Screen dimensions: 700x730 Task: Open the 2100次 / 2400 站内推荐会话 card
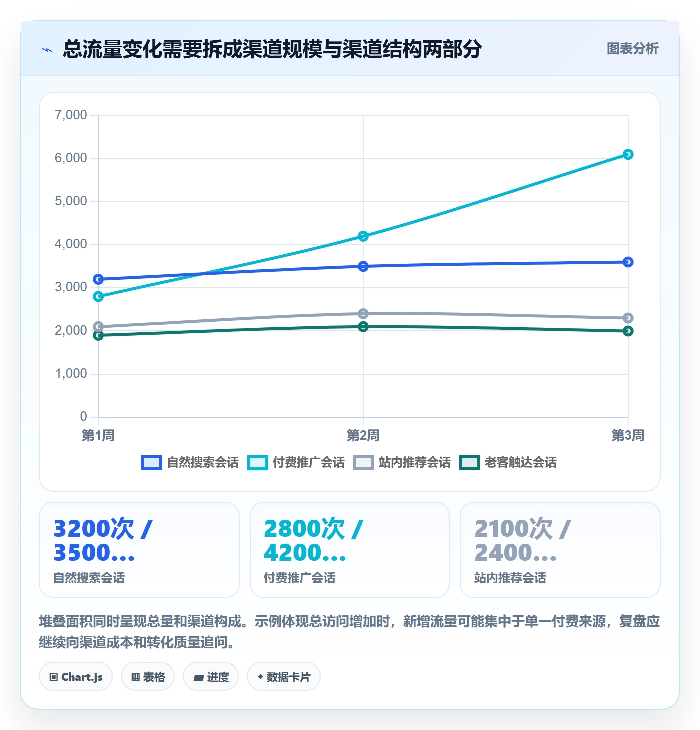click(x=560, y=550)
